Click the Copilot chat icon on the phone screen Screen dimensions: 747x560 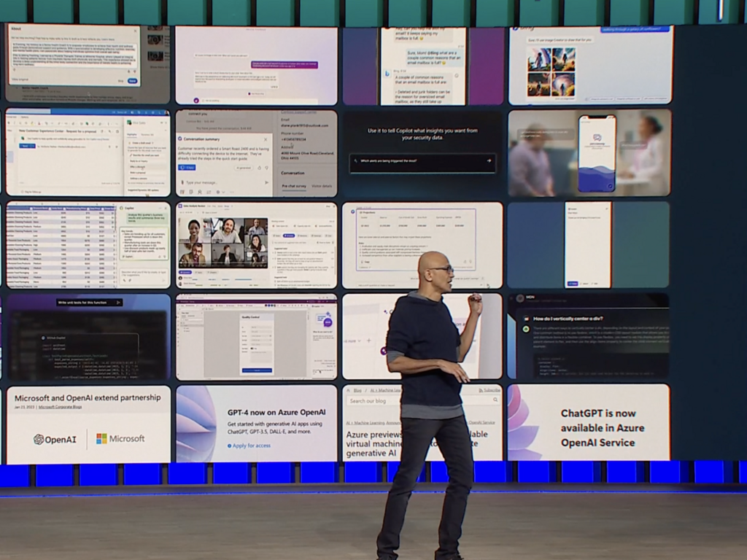(x=597, y=138)
